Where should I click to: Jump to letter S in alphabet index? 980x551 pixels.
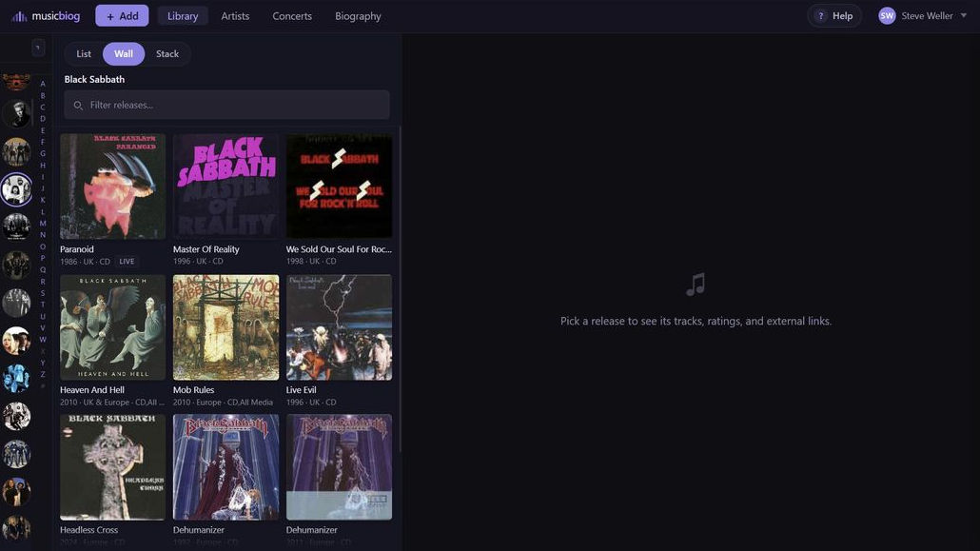(x=43, y=293)
